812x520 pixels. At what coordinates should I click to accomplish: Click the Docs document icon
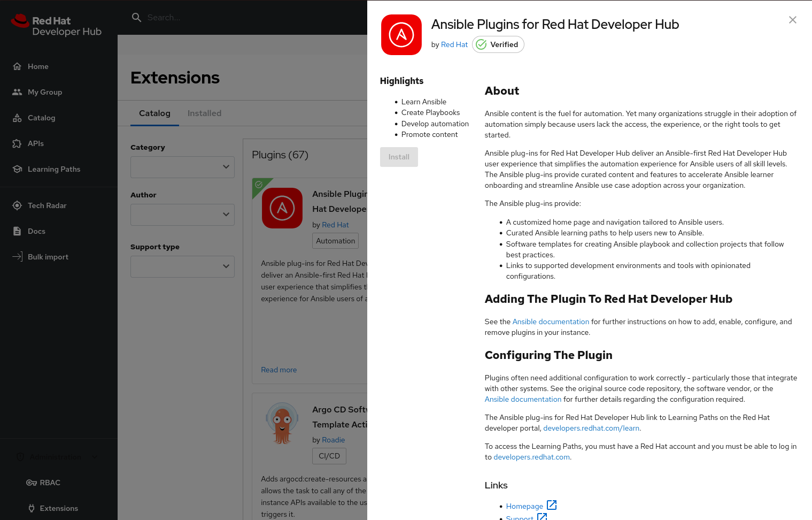click(17, 231)
